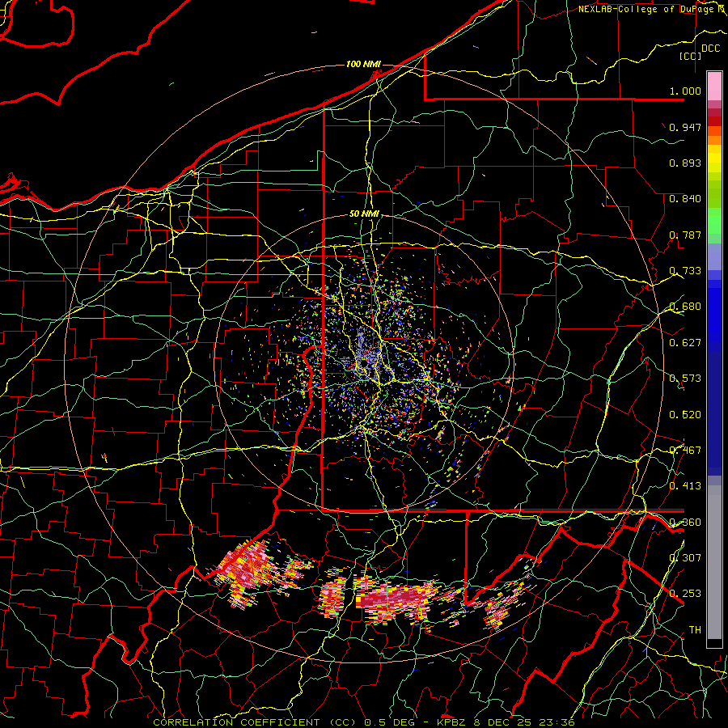Click the 0.573 legend value

[x=685, y=379]
